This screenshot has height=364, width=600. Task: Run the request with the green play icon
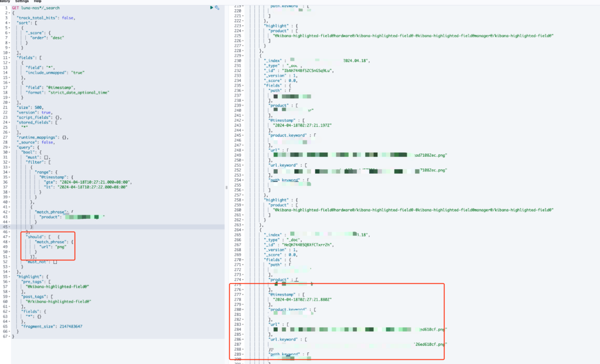tap(212, 8)
